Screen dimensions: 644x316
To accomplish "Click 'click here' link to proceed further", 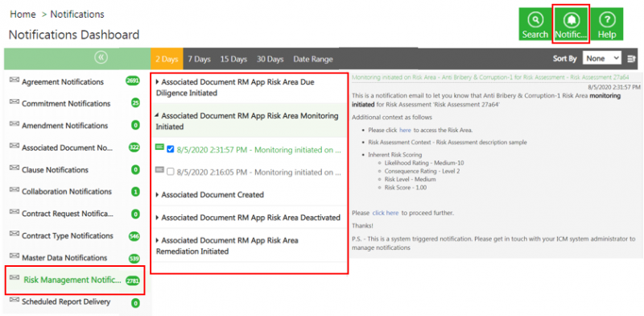I will pyautogui.click(x=386, y=213).
